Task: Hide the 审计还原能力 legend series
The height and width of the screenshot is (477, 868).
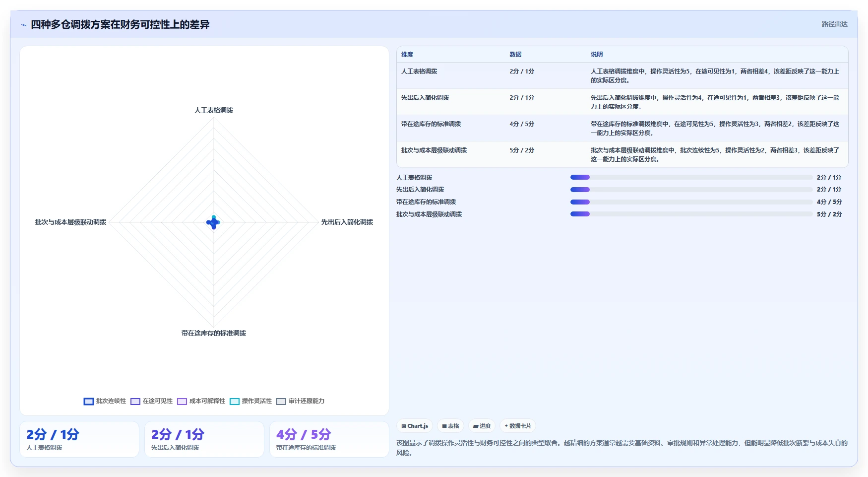Action: click(300, 401)
